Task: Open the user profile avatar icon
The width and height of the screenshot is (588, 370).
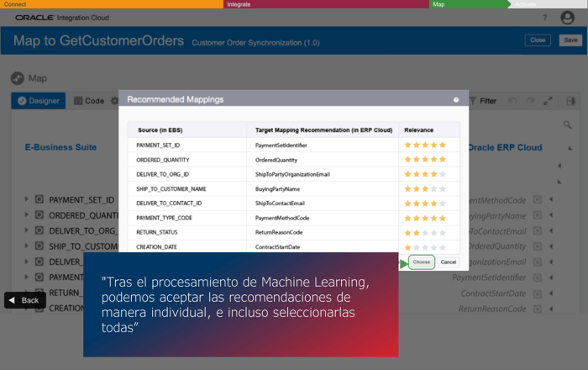Action: pyautogui.click(x=567, y=18)
